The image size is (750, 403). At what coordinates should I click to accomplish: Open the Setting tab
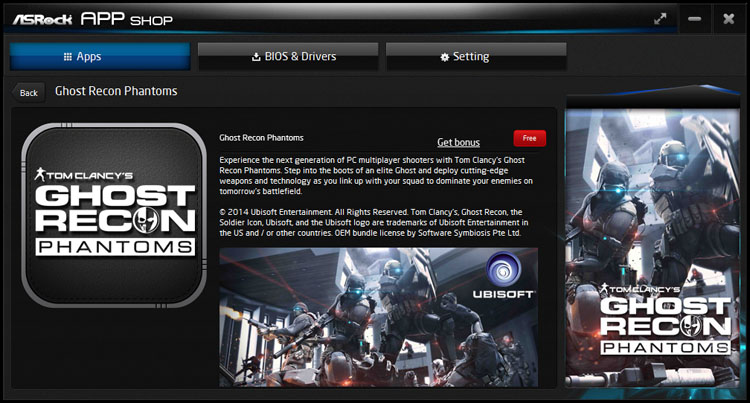coord(476,57)
